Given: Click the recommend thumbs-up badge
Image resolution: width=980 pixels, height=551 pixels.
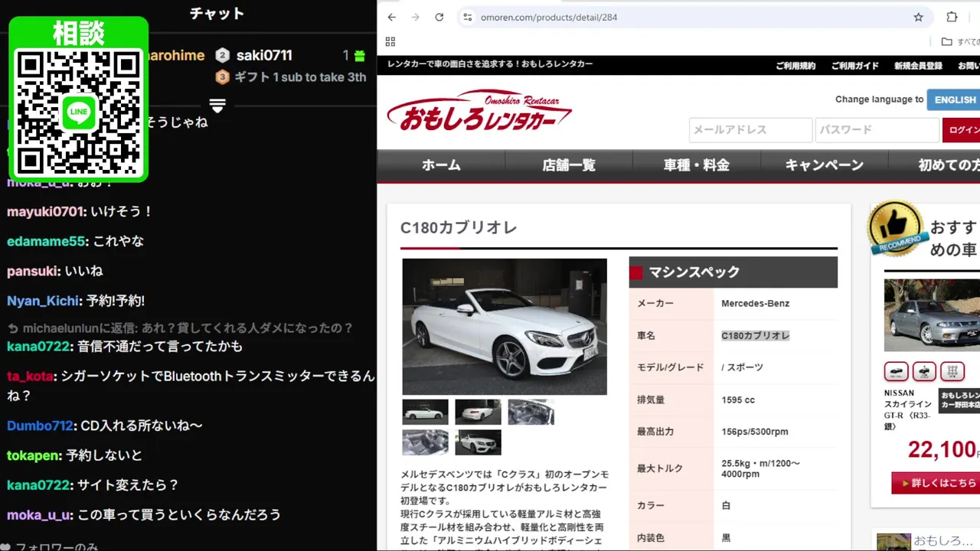Looking at the screenshot, I should pyautogui.click(x=896, y=228).
